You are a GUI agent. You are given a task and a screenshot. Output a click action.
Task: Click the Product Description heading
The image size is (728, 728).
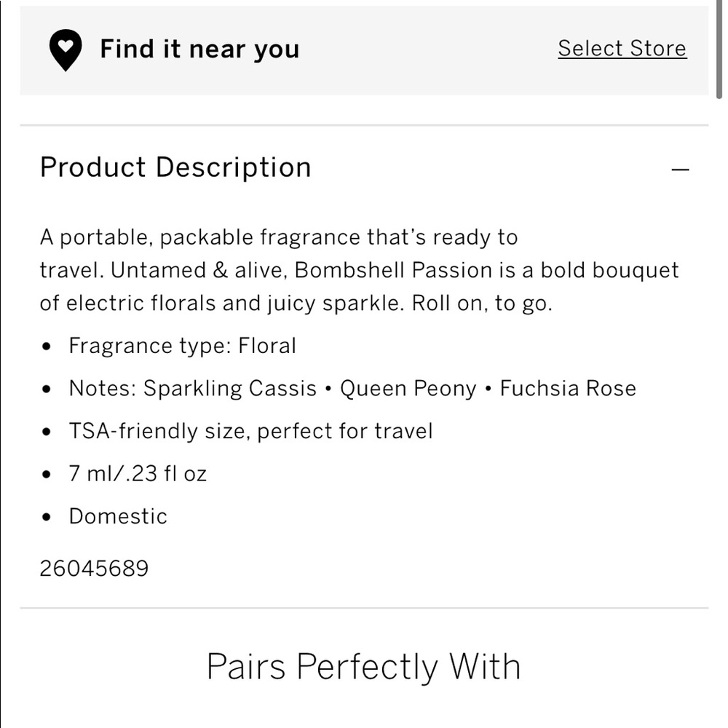click(175, 167)
